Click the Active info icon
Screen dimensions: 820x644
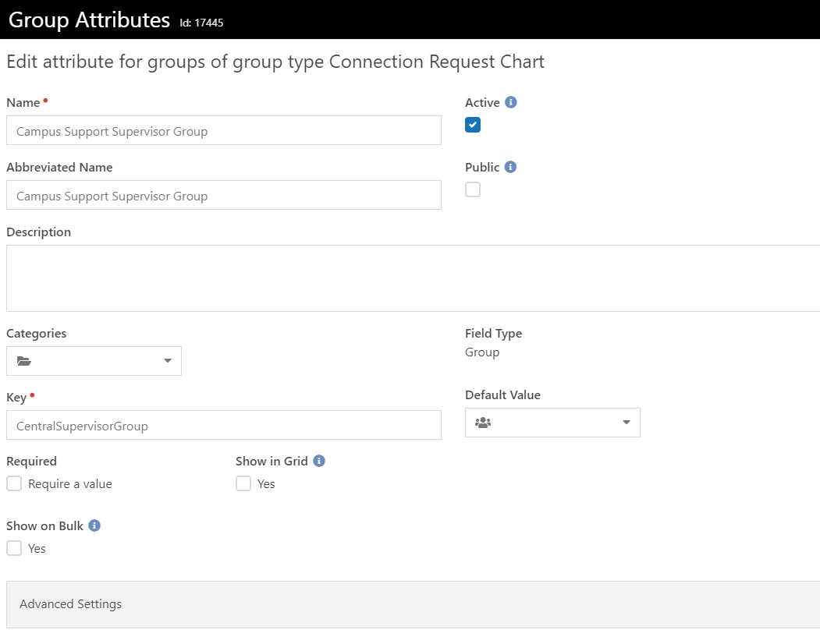click(x=511, y=102)
